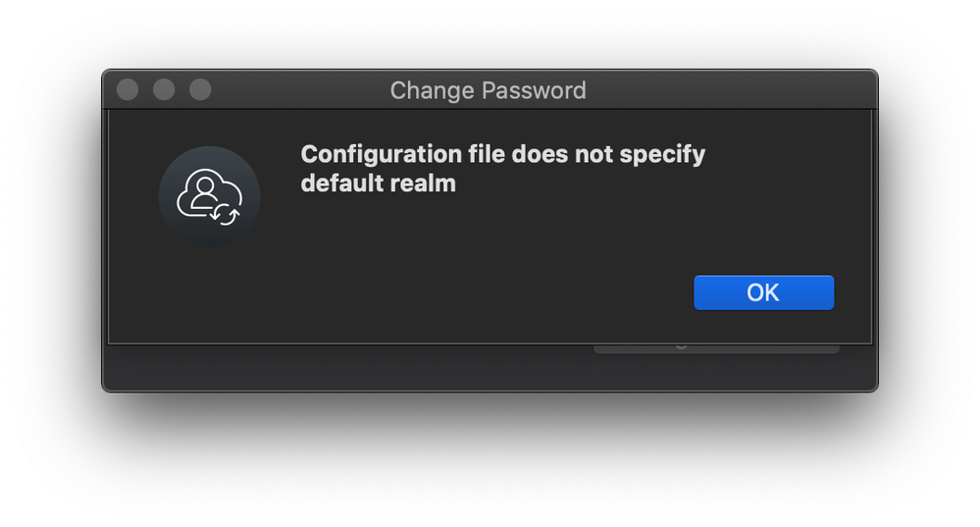Click the gray zoom window button
Viewport: 980px width, 527px height.
200,89
